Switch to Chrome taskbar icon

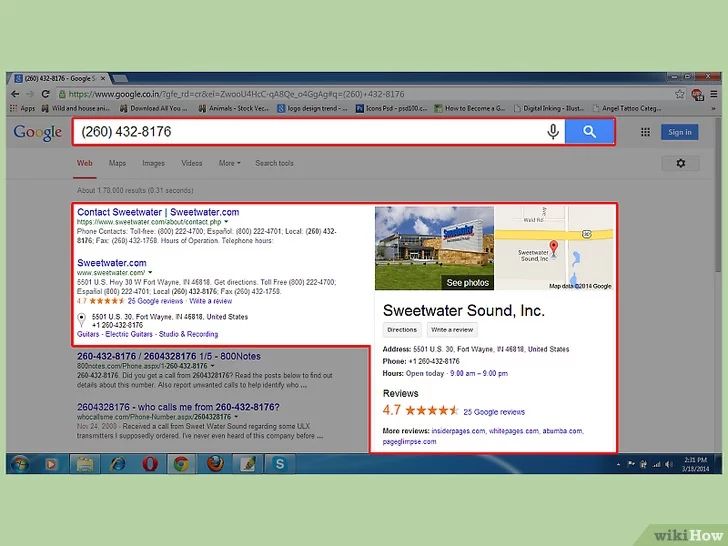[181, 464]
